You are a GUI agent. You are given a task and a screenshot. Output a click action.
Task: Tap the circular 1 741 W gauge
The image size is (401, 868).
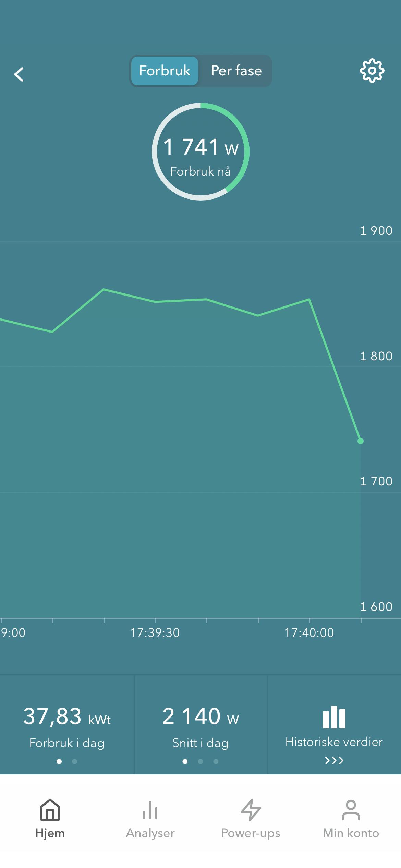pos(200,152)
